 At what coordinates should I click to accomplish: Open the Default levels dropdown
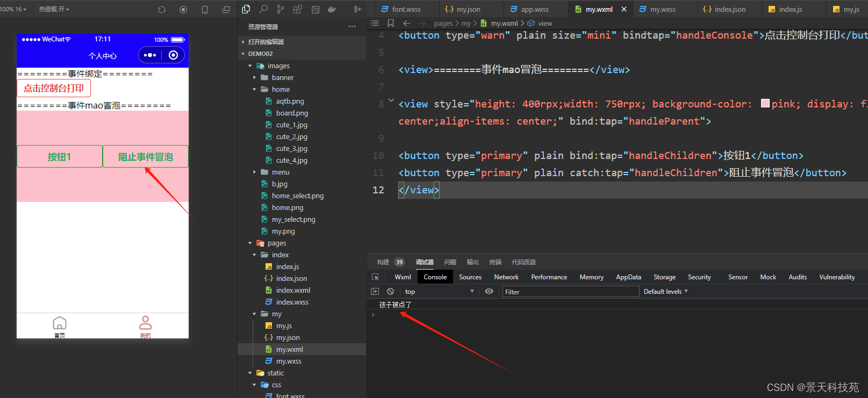(666, 292)
